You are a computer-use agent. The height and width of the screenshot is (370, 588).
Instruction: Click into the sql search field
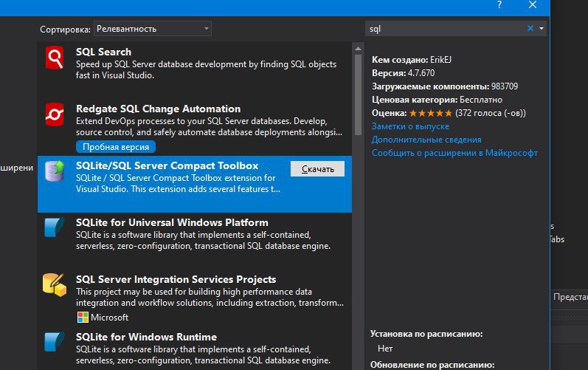pos(446,29)
